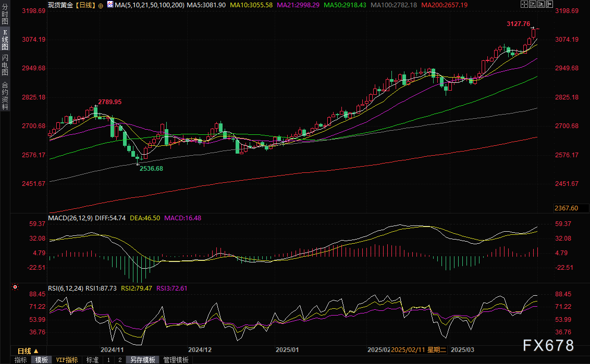
Task: Click the MA indicator chart icon
Action: 109,5
